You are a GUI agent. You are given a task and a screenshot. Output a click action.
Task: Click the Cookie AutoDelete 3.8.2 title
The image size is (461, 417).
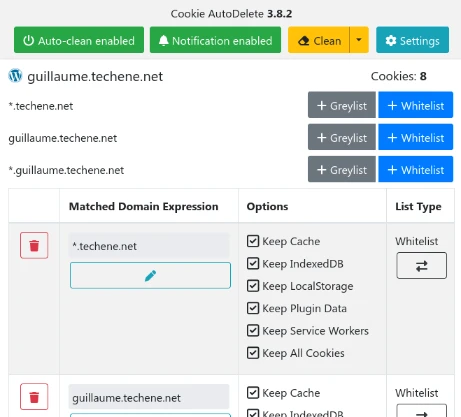(x=231, y=14)
